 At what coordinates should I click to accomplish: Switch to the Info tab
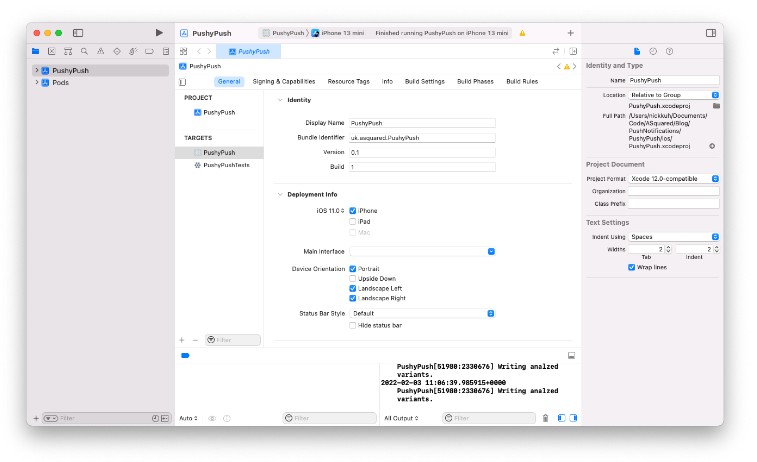pyautogui.click(x=387, y=82)
